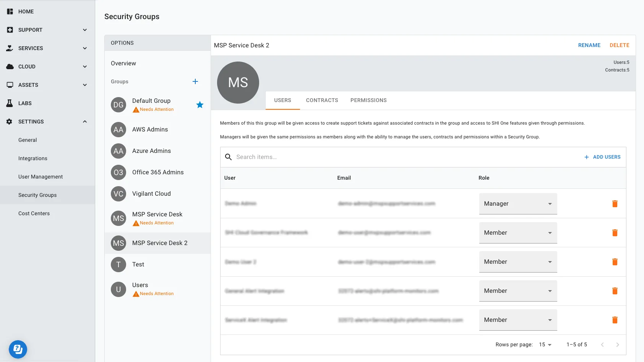Click the trash icon in the last user row
Image resolution: width=644 pixels, height=362 pixels.
[x=615, y=320]
